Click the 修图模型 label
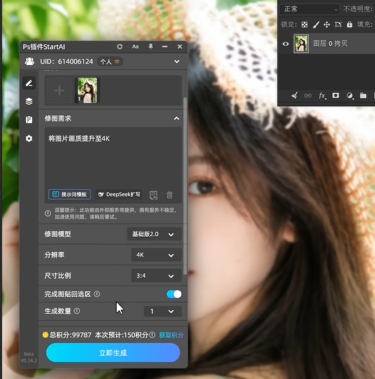Screen dimensions: 375x379 click(x=58, y=234)
